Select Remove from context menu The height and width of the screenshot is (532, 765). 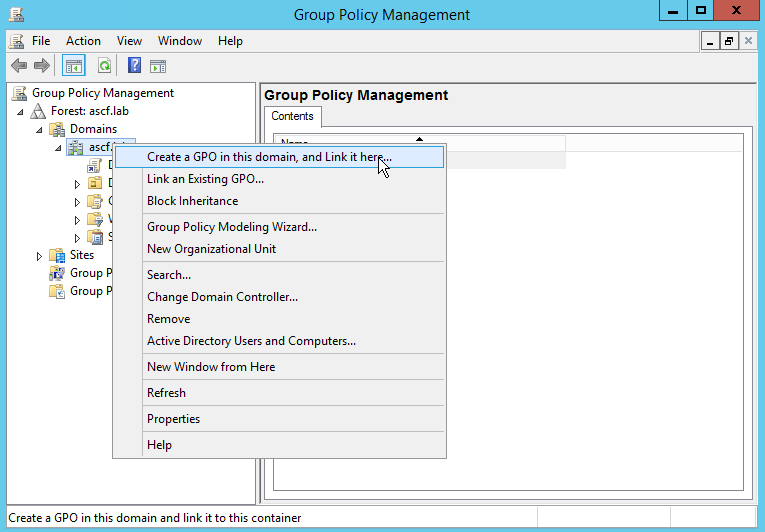point(280,319)
